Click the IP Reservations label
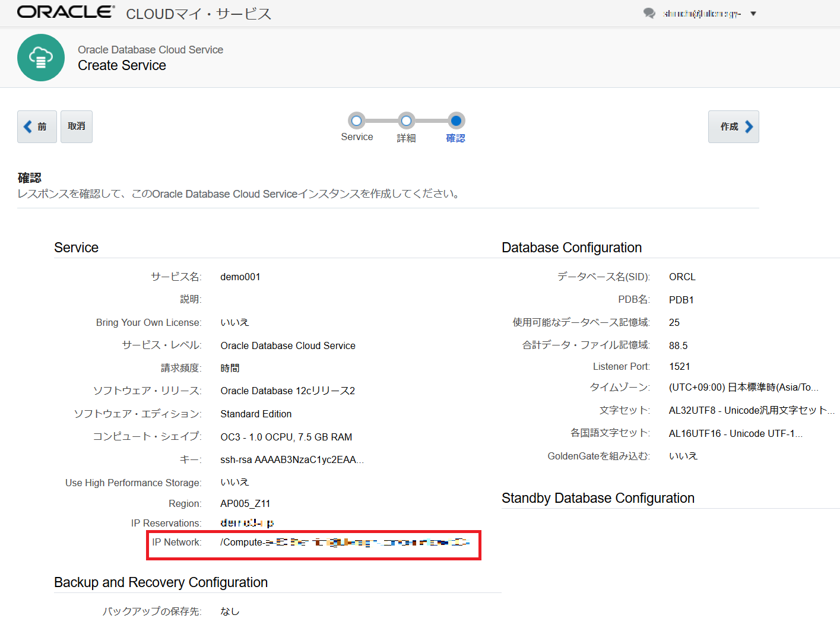The width and height of the screenshot is (840, 631). point(166,523)
